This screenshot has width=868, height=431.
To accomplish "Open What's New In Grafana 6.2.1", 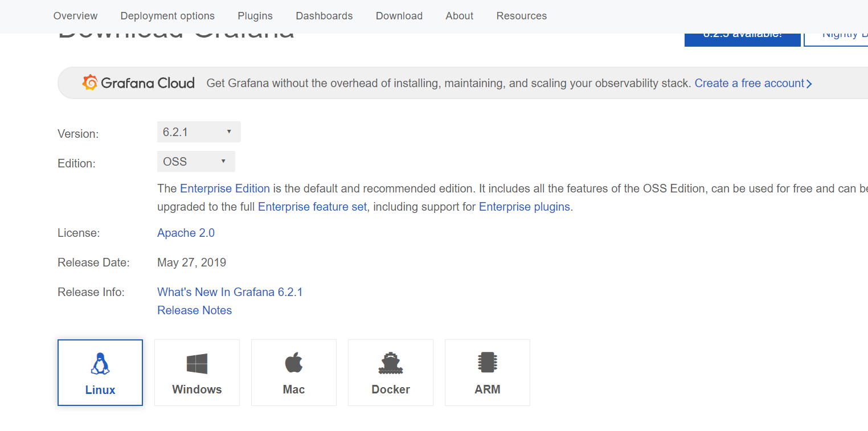I will [x=230, y=292].
